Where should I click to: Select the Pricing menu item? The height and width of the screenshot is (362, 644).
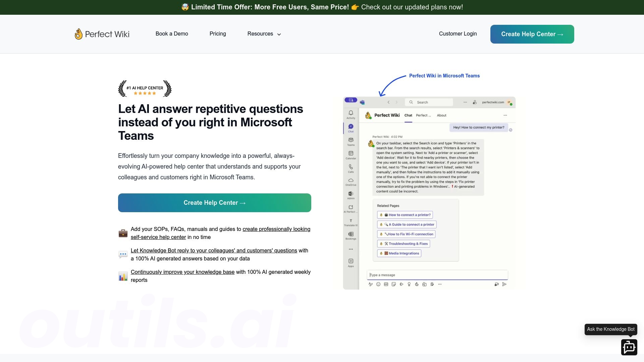tap(218, 33)
